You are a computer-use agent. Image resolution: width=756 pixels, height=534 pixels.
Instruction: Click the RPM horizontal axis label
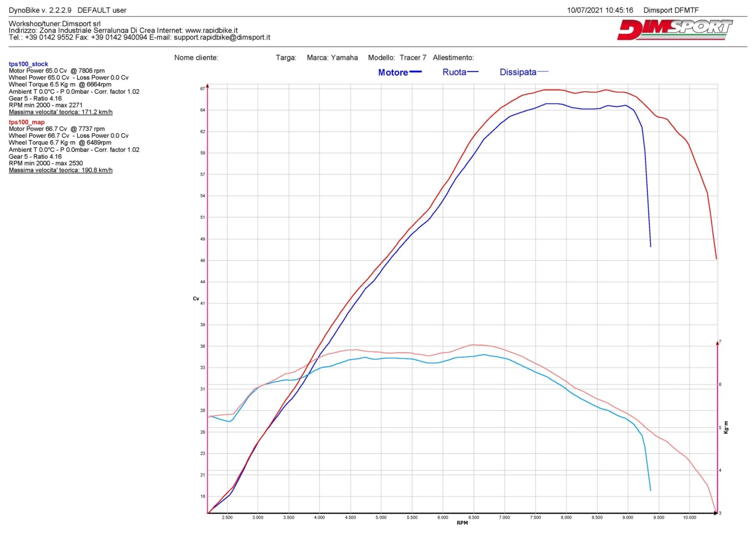[x=462, y=523]
